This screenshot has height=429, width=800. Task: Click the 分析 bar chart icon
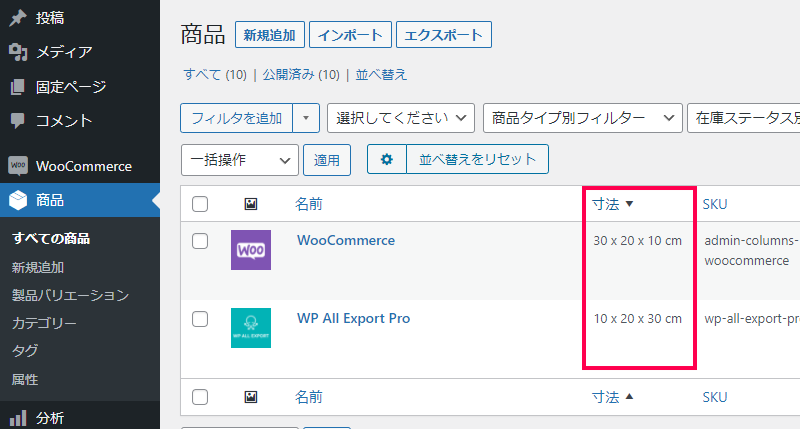click(x=18, y=418)
